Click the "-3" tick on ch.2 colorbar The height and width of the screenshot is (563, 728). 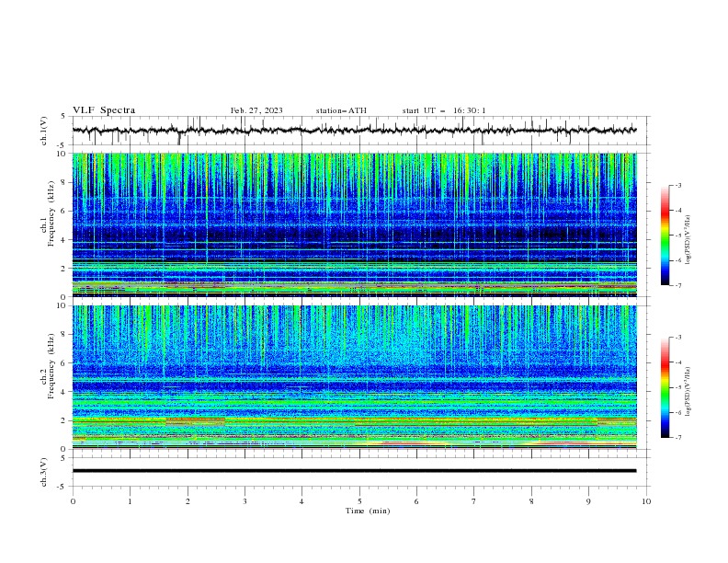coord(677,338)
